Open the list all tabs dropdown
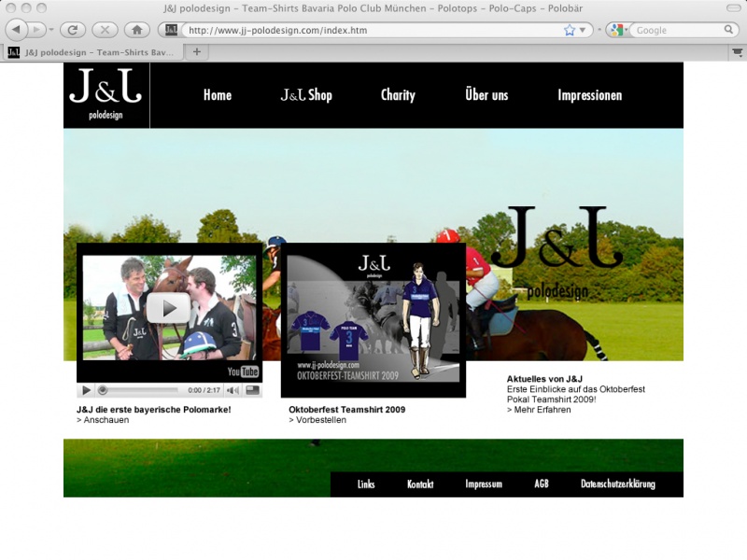Screen dimensions: 747x560 click(738, 52)
